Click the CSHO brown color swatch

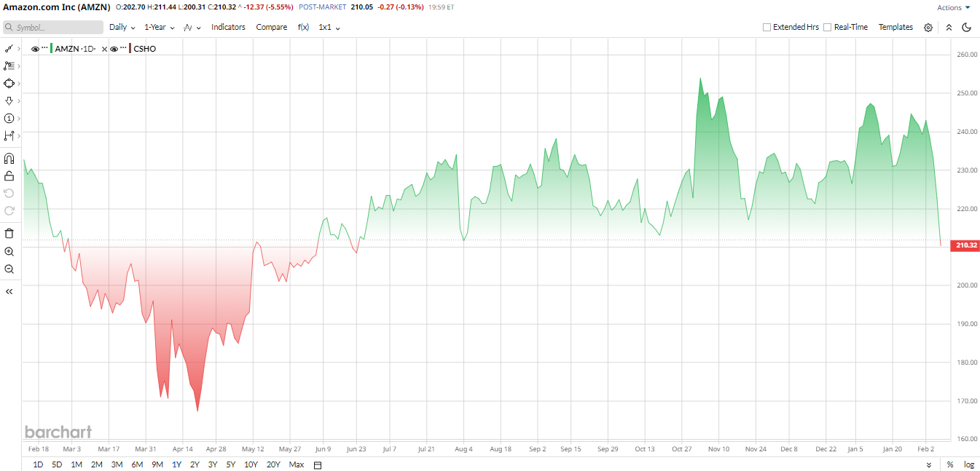pos(130,49)
